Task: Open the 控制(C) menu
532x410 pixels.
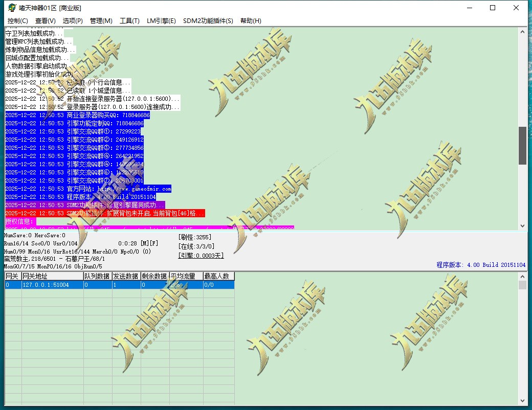Action: [17, 20]
